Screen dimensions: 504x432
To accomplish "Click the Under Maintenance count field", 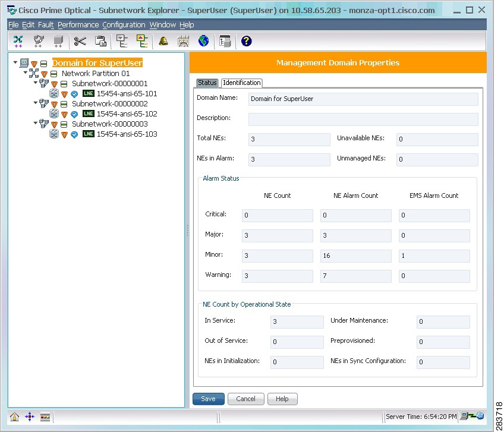I will coord(443,321).
